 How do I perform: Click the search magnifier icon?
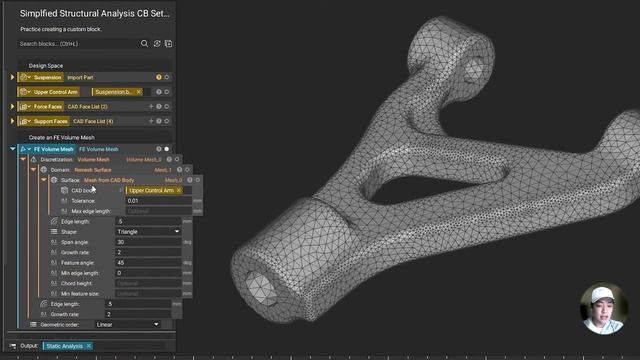(x=144, y=43)
